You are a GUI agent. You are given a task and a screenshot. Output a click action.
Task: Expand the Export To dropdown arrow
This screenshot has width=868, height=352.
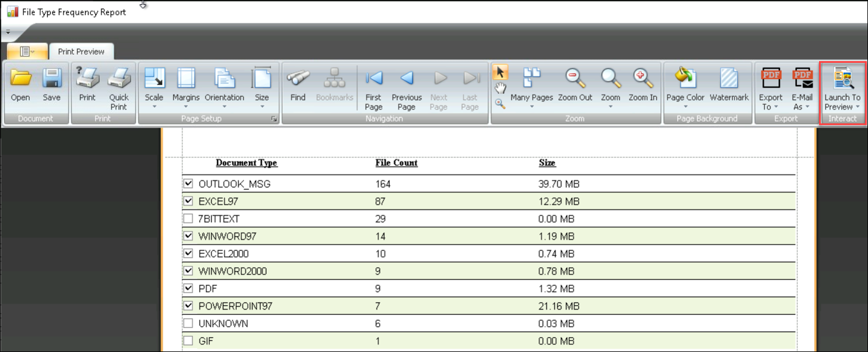(x=777, y=107)
